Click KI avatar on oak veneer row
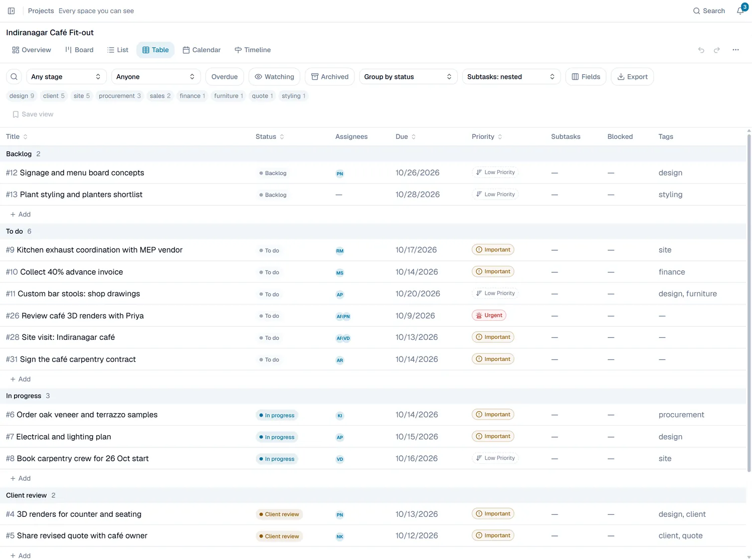Screen dimensions: 752x560 click(340, 416)
